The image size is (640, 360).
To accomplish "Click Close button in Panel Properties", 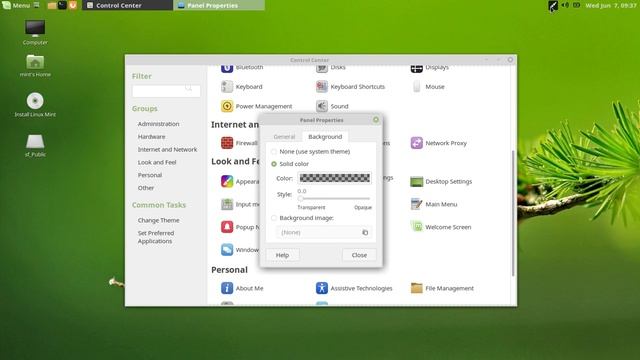I will [359, 255].
